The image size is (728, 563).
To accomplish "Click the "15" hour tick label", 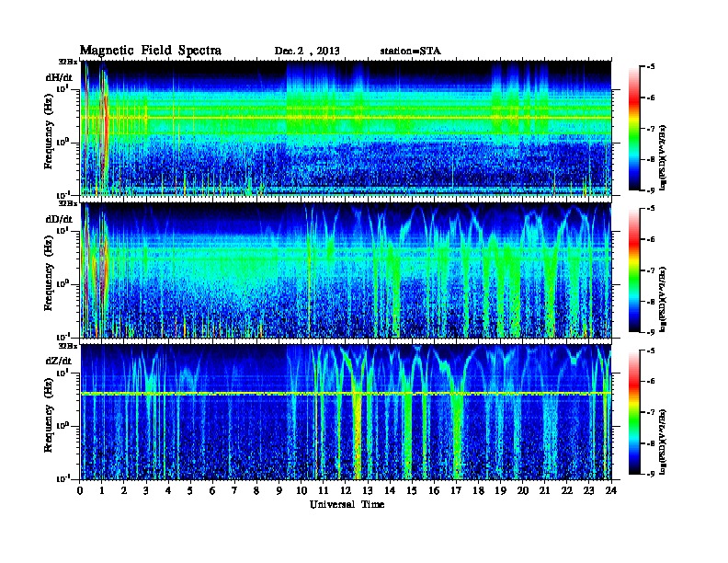I will coord(412,491).
